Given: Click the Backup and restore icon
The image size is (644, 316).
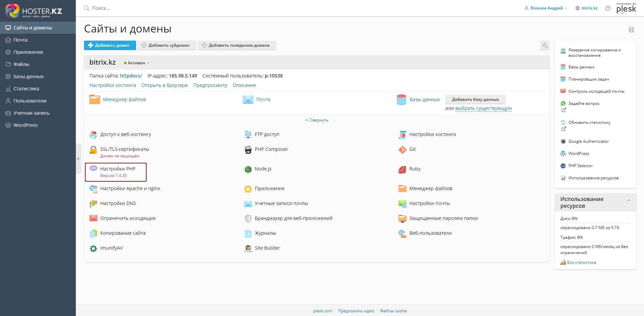Looking at the screenshot, I should click(563, 51).
